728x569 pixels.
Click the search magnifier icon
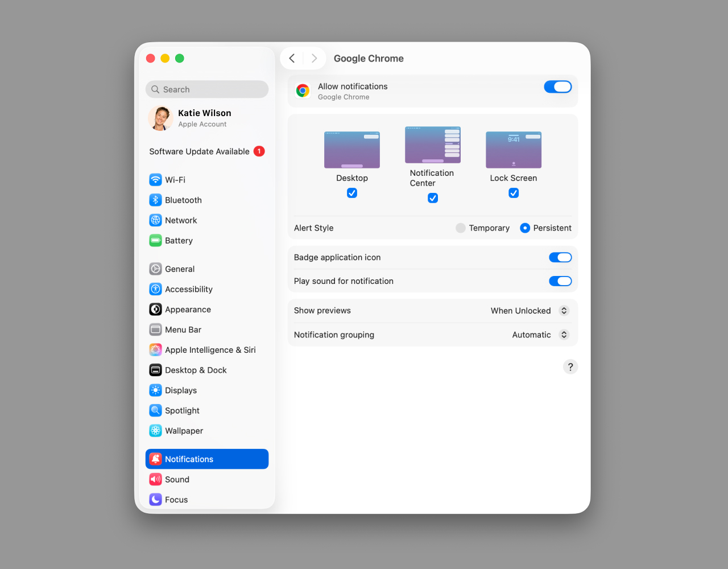155,89
